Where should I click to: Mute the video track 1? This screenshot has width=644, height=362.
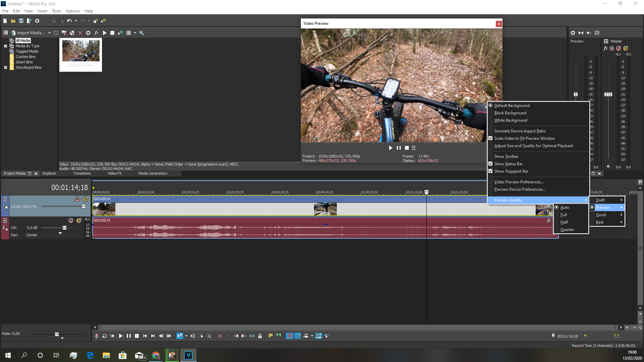tap(77, 199)
